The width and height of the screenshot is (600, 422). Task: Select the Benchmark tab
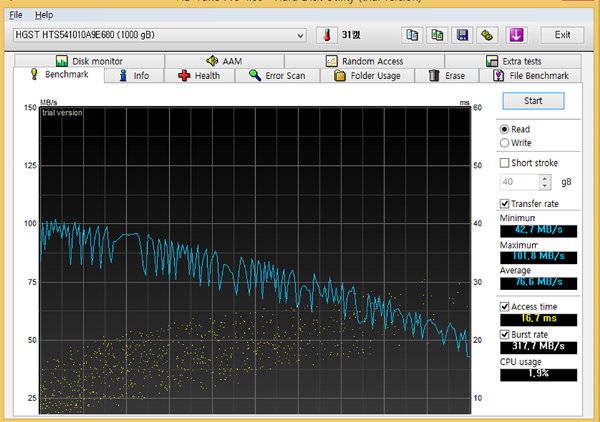tap(59, 75)
